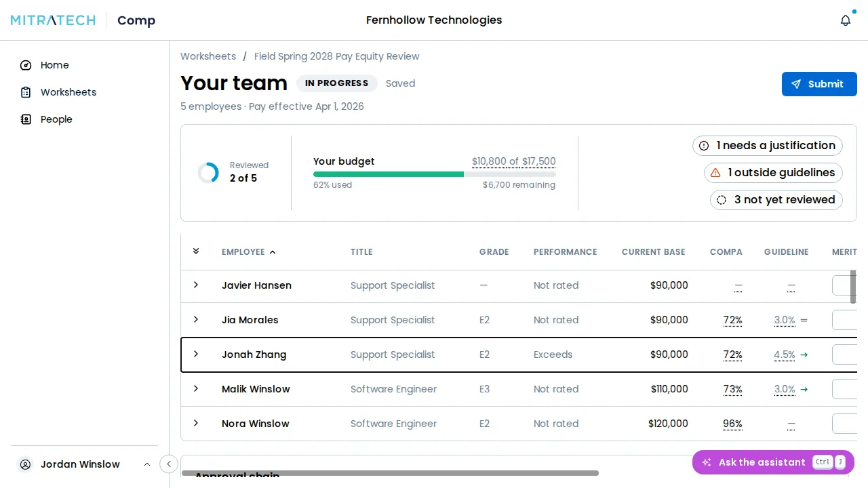Click the Worksheets breadcrumb link
868x488 pixels.
(208, 56)
